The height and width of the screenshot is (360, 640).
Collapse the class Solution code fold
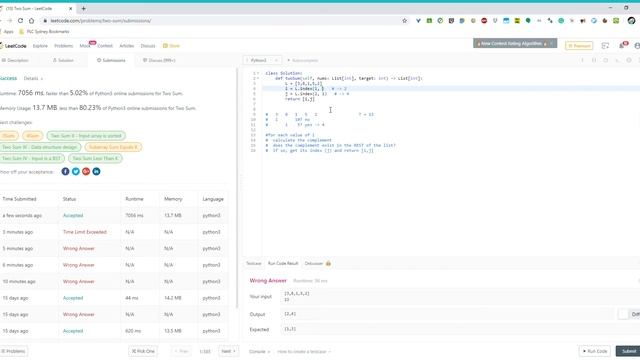coord(258,73)
